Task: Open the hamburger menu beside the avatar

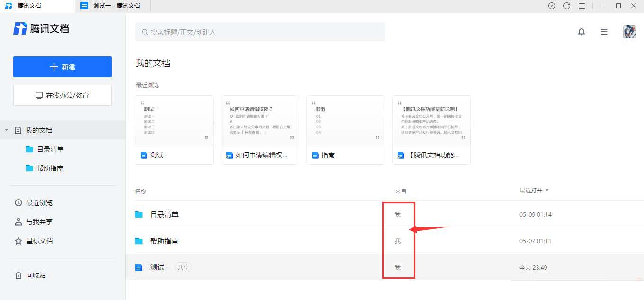Action: [x=604, y=32]
